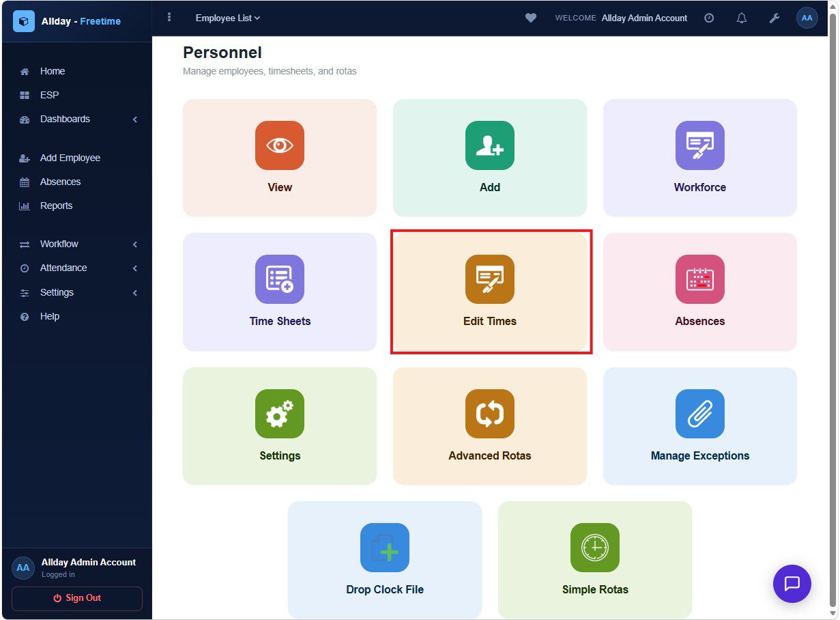Click the Simple Rotas label
The image size is (840, 620).
click(x=595, y=589)
